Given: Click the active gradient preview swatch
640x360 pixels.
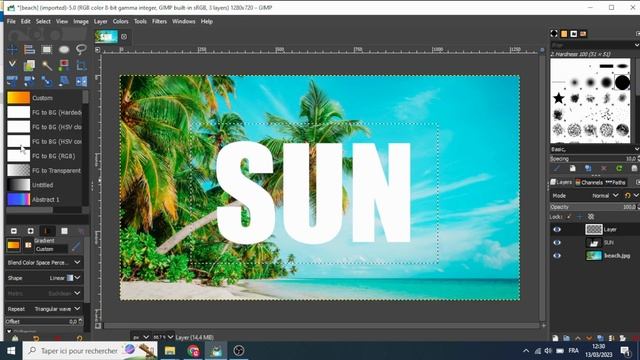Looking at the screenshot, I should coord(13,245).
